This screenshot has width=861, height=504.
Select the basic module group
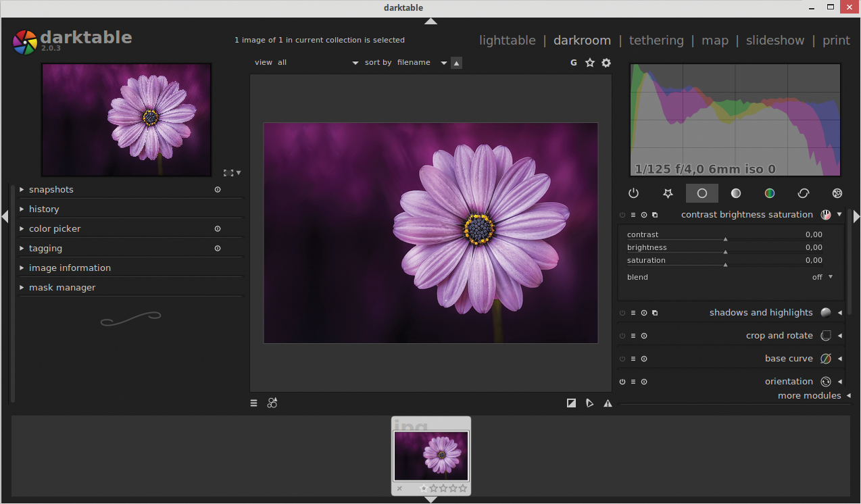pos(702,193)
